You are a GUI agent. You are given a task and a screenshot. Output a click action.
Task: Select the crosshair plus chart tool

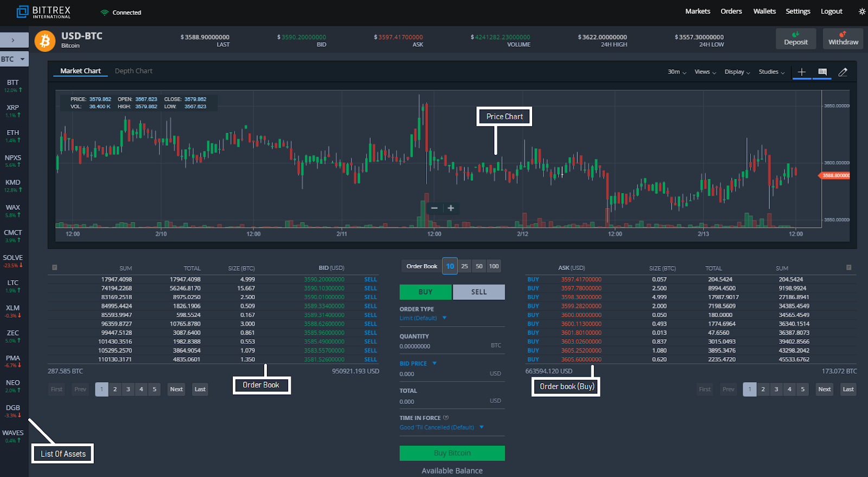(x=802, y=72)
